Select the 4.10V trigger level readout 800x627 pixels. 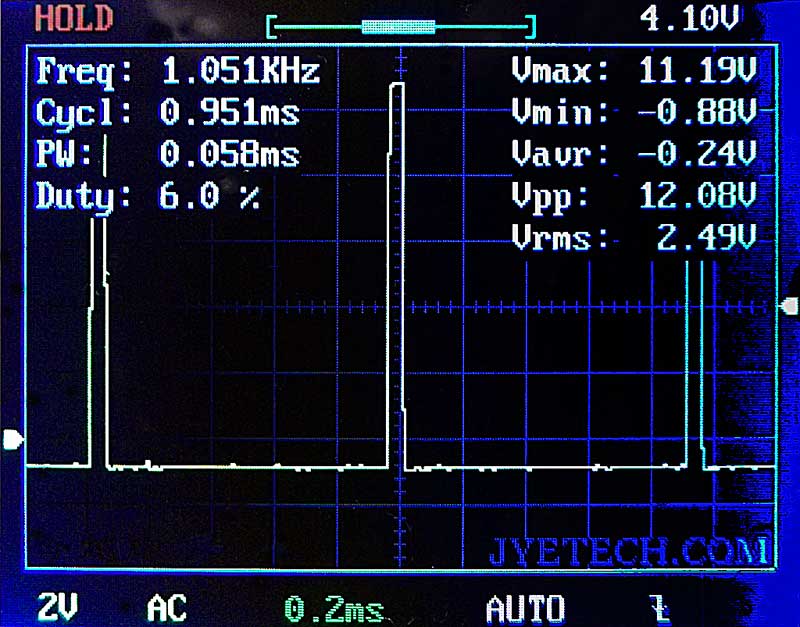pyautogui.click(x=689, y=19)
